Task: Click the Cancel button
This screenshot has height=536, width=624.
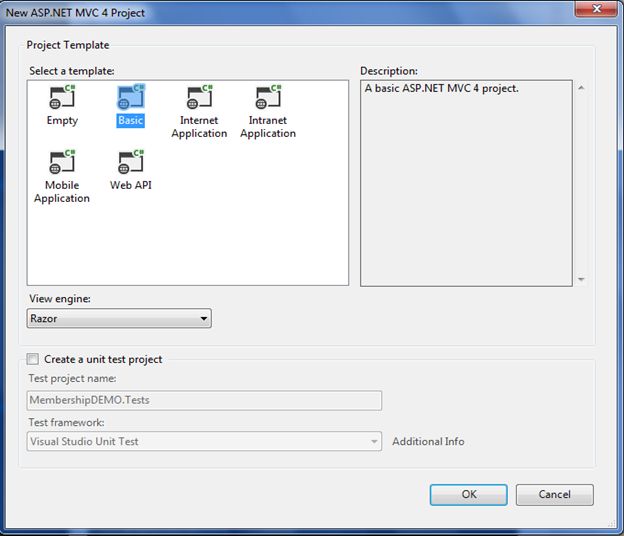Action: (554, 495)
